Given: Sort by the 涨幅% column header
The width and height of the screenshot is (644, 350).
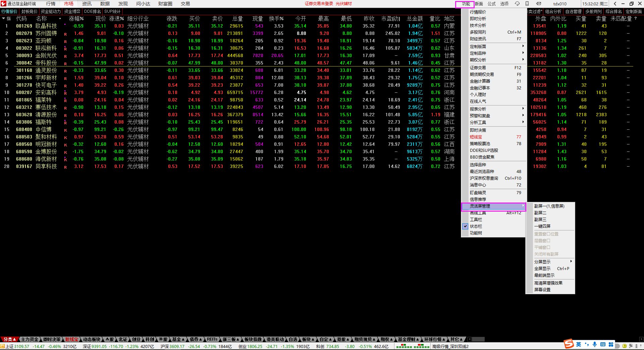Looking at the screenshot, I should coord(76,18).
